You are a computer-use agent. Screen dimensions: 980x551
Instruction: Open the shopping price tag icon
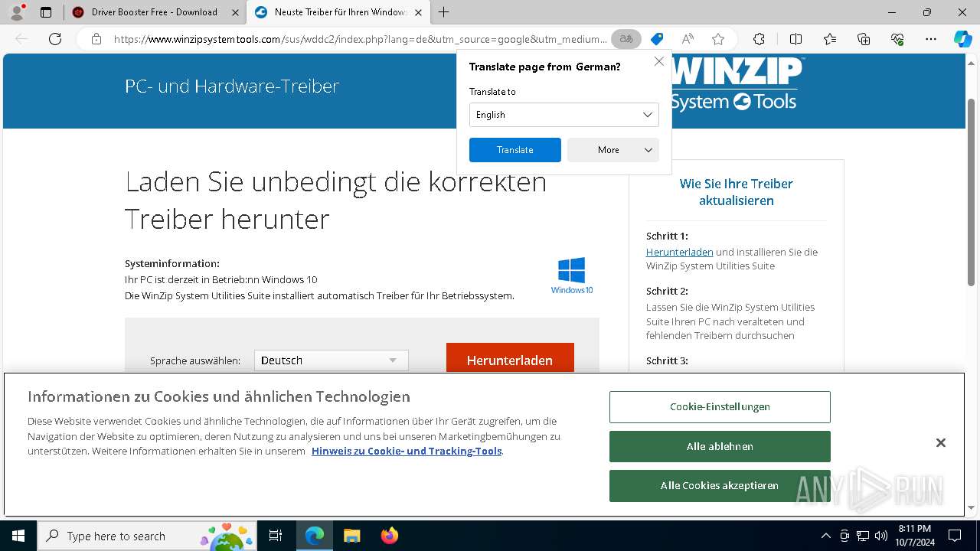coord(657,39)
